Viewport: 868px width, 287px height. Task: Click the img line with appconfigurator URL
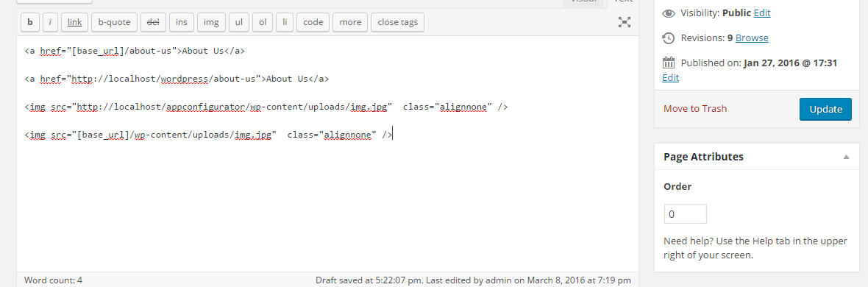tap(266, 107)
